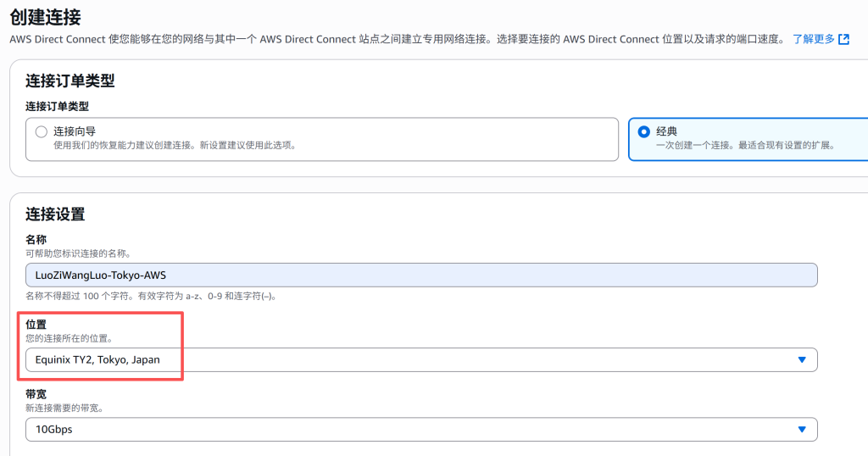Screen dimensions: 868x456
Task: Click the 带宽 field label
Action: 36,395
